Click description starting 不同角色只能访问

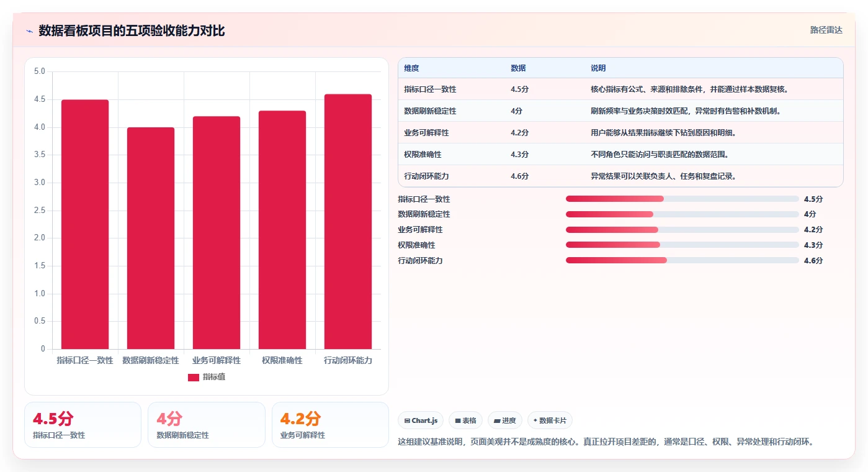click(660, 155)
